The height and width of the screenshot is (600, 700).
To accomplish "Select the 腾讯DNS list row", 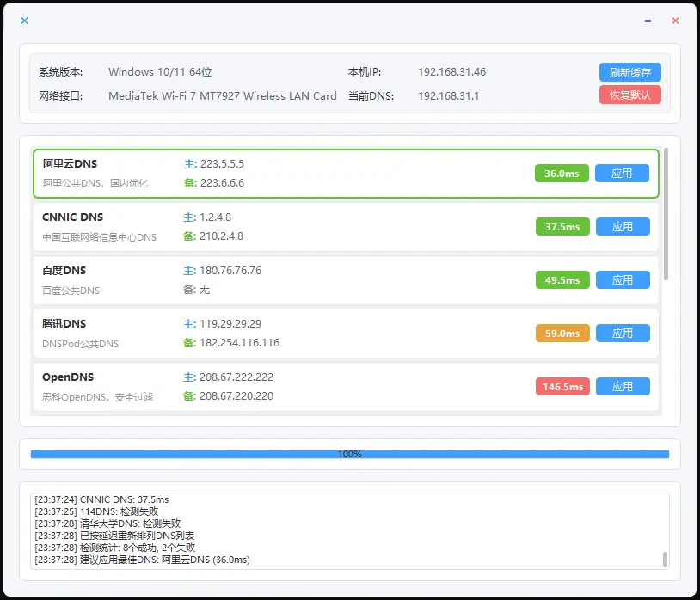I will tap(344, 334).
